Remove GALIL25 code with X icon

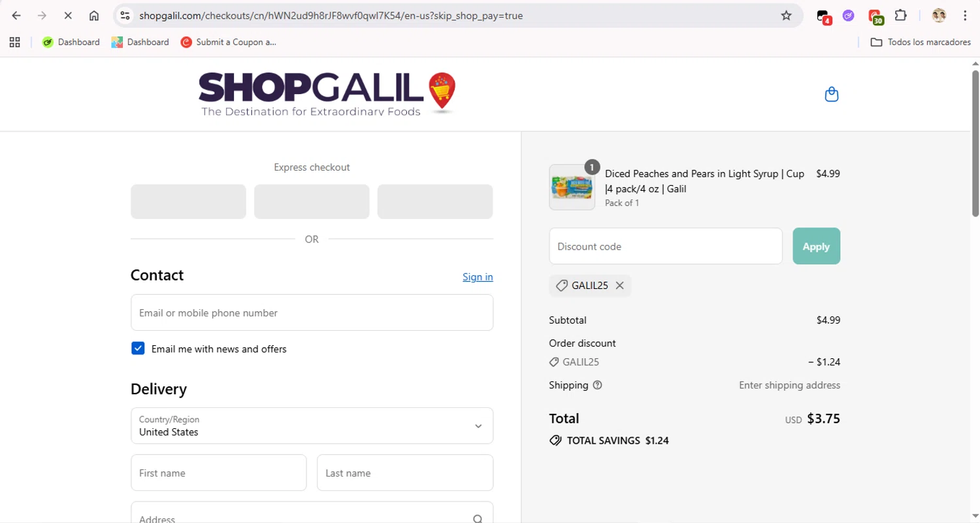click(x=619, y=286)
